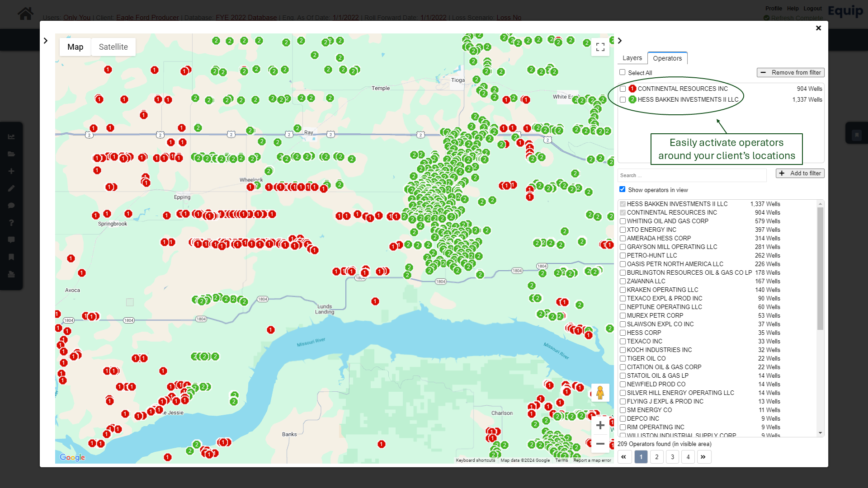
Task: Zoom out with the minus button
Action: pos(600,444)
